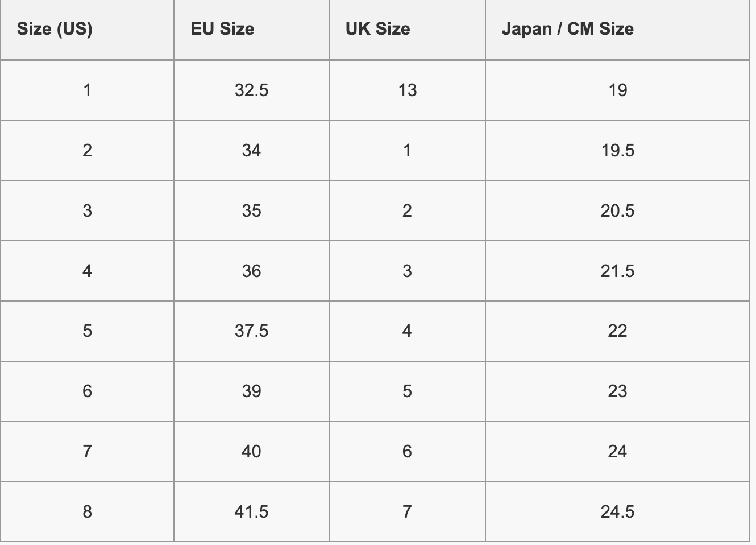Image resolution: width=756 pixels, height=545 pixels.
Task: Select the EU size 35 cell
Action: 251,211
